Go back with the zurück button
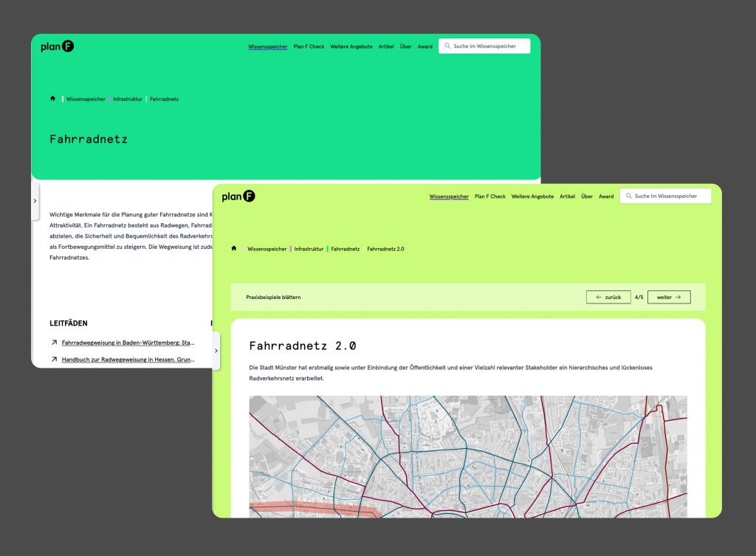Screen dimensions: 756x556 click(608, 297)
